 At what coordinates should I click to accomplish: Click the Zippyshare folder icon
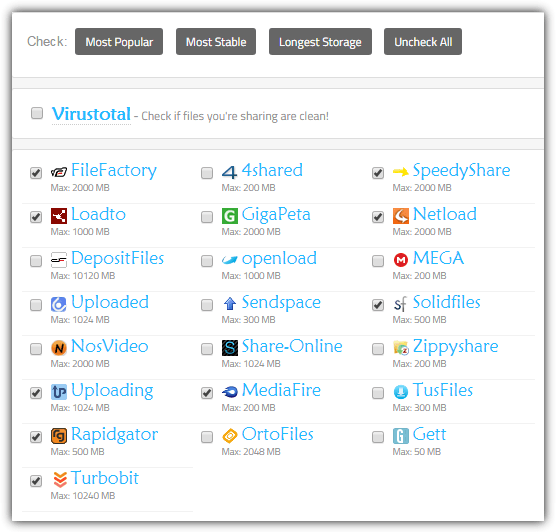401,348
